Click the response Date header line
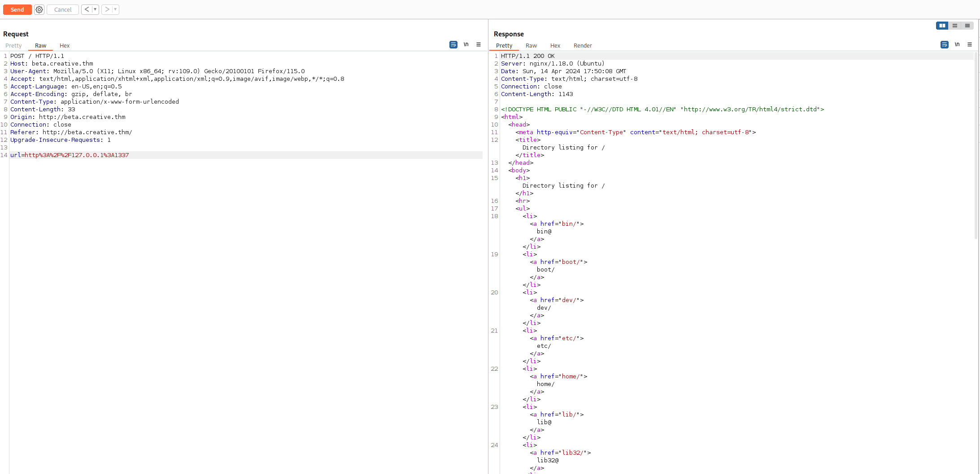The height and width of the screenshot is (474, 980). tap(563, 71)
